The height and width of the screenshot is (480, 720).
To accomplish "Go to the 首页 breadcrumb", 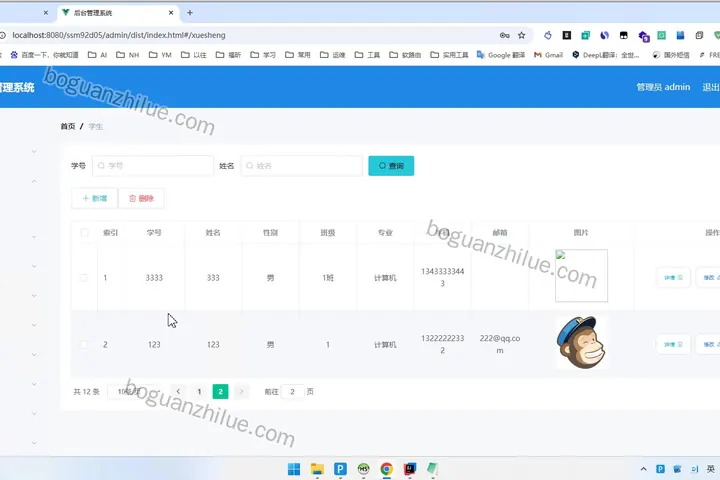I will pyautogui.click(x=68, y=126).
